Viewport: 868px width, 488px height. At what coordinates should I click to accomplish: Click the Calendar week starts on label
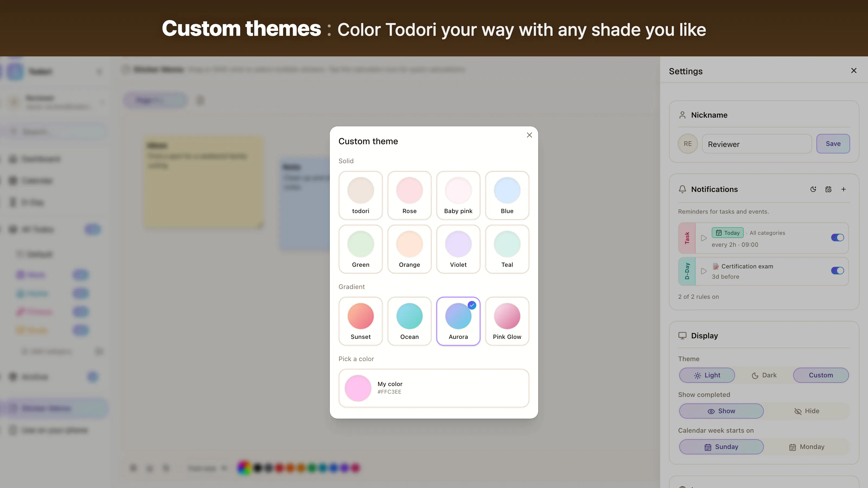[716, 431]
